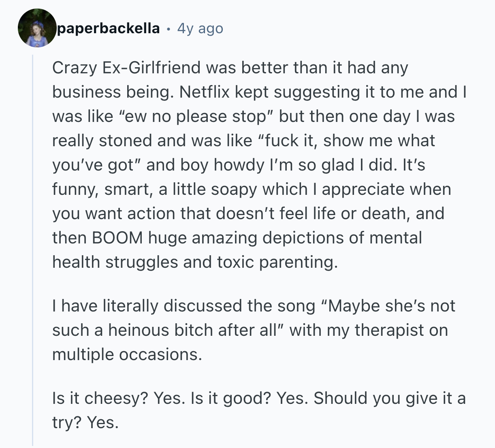Click the paperbackella username link
The image size is (495, 448).
[x=109, y=28]
